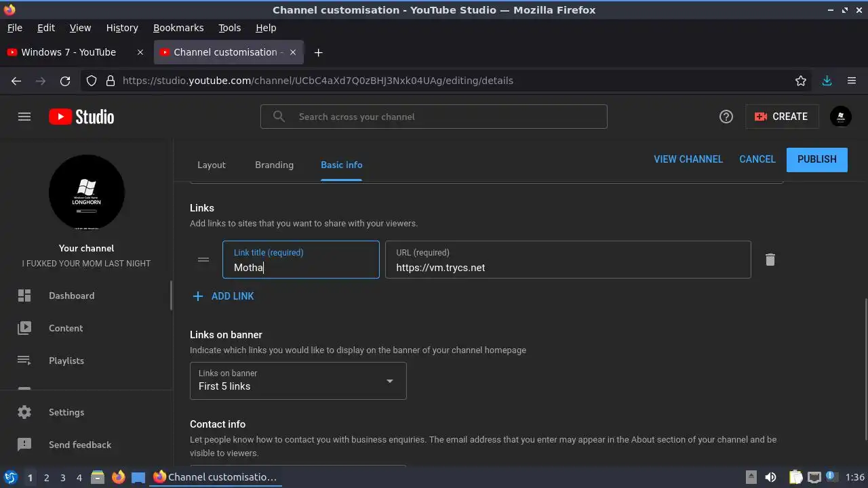Click the tracking protection shield icon
The image size is (868, 488).
(92, 81)
